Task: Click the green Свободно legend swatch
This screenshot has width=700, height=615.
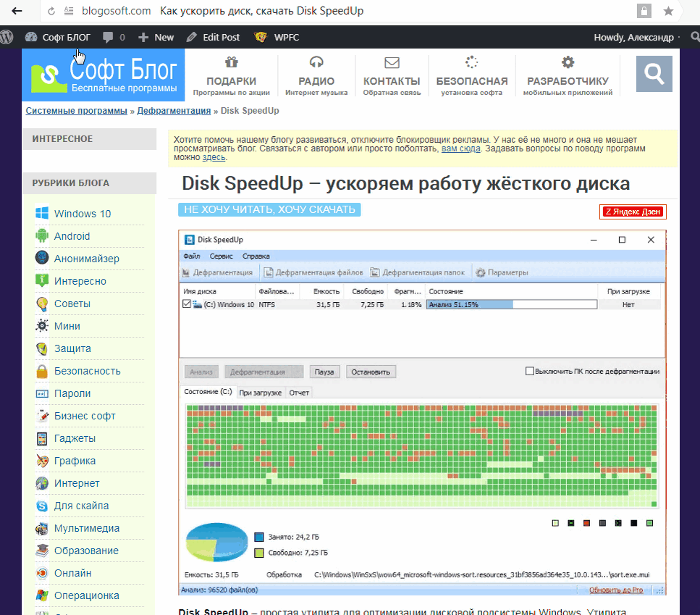Action: [x=259, y=553]
